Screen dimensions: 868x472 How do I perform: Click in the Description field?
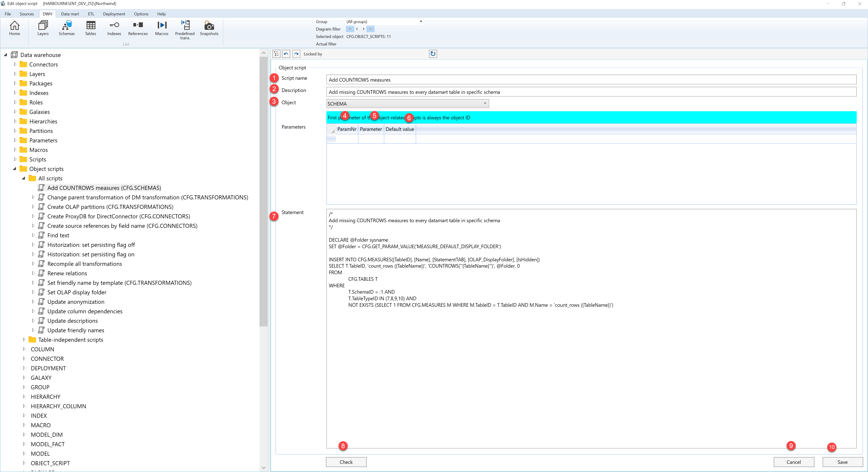tap(591, 92)
